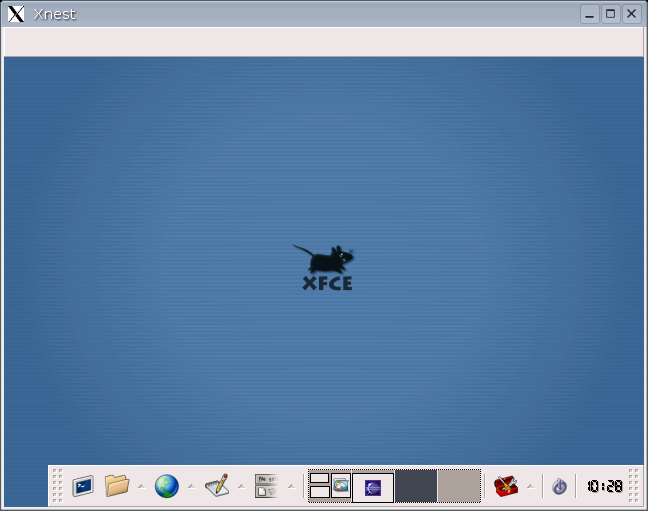The height and width of the screenshot is (511, 648).
Task: Select the lower small window in pager
Action: [x=319, y=492]
